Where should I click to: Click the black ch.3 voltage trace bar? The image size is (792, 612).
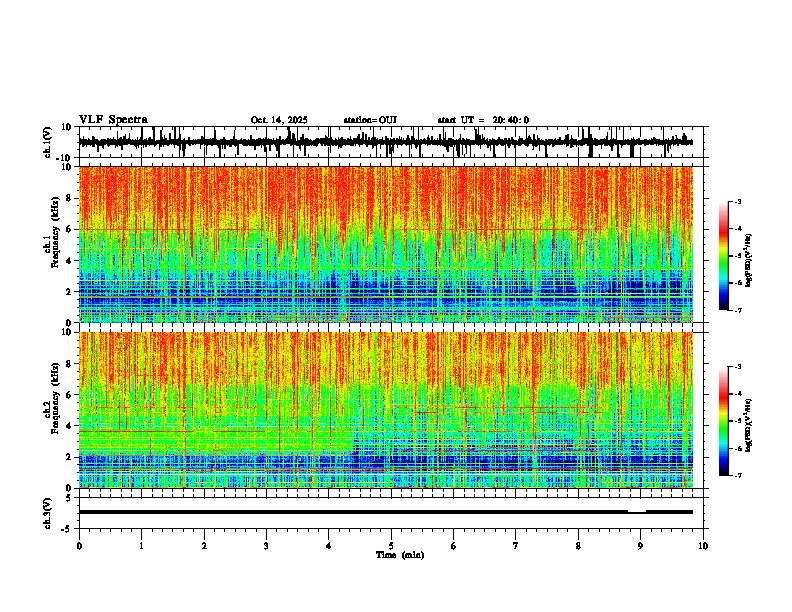pyautogui.click(x=385, y=512)
